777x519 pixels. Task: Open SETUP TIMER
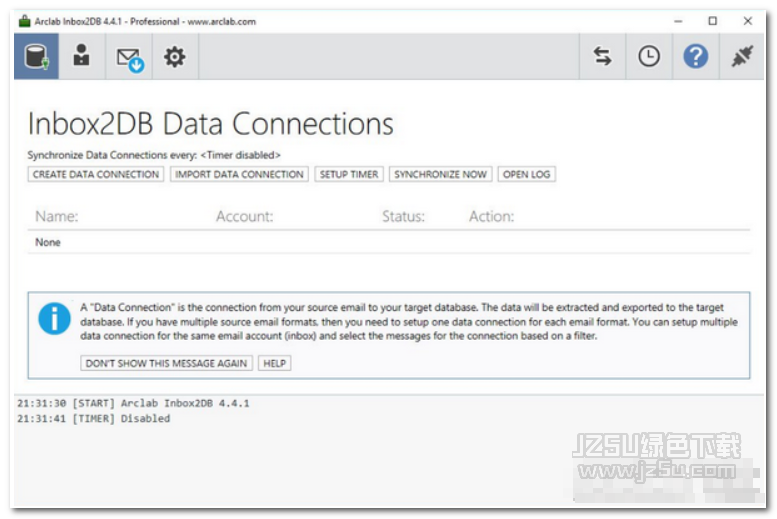click(349, 174)
